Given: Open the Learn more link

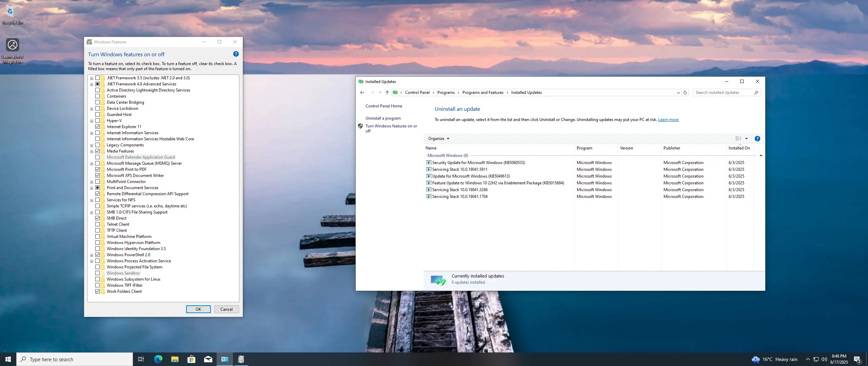Looking at the screenshot, I should (x=668, y=120).
